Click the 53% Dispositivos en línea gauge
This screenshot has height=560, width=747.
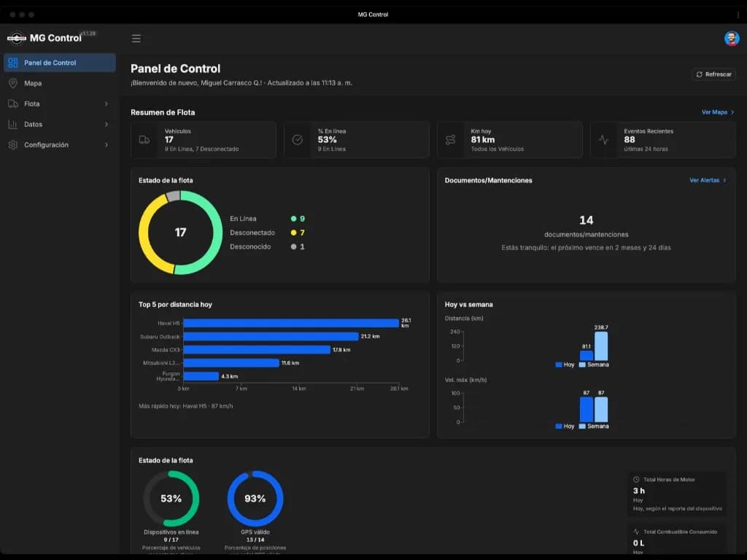click(171, 499)
